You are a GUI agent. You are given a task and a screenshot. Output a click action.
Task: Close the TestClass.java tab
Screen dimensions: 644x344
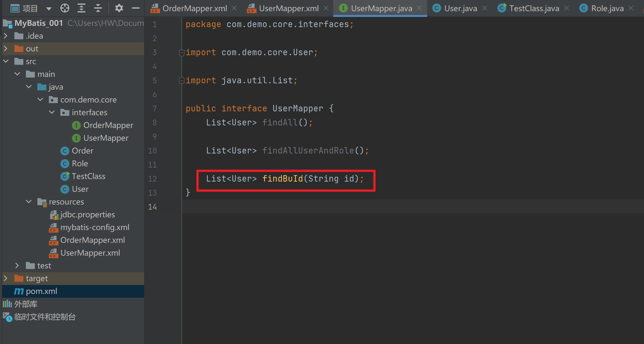click(x=566, y=8)
